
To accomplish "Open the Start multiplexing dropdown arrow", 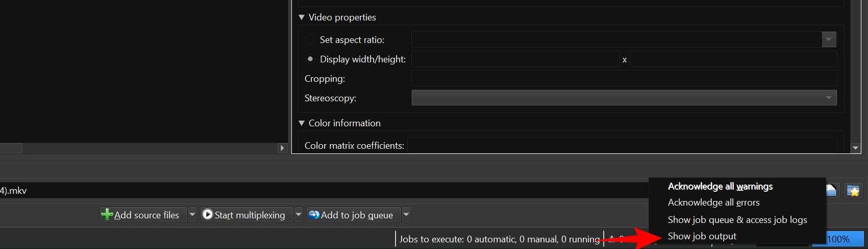I will [299, 215].
